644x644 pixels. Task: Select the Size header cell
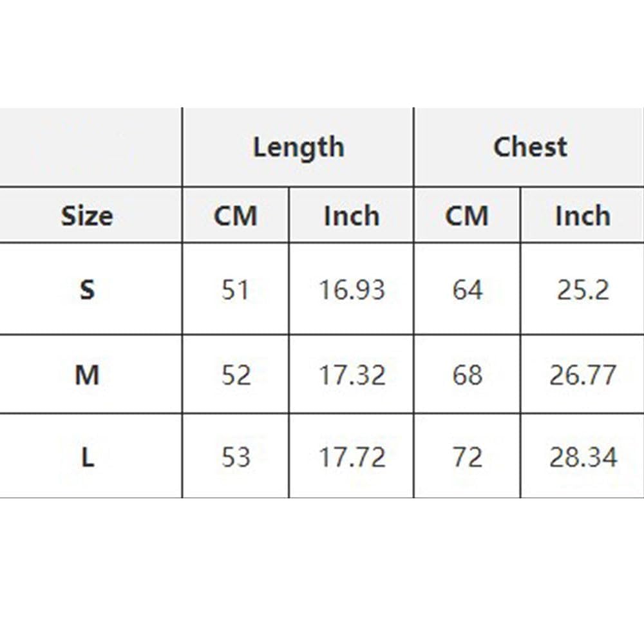[87, 216]
